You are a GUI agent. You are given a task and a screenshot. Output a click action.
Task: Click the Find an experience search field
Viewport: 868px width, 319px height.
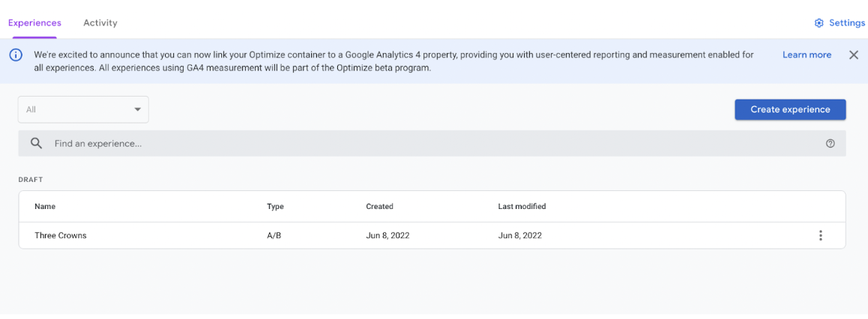point(432,143)
